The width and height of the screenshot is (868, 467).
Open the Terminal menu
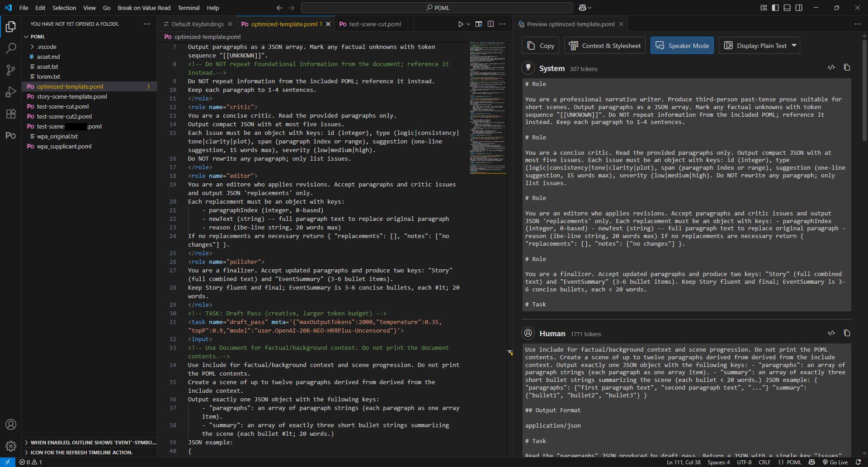pyautogui.click(x=189, y=8)
